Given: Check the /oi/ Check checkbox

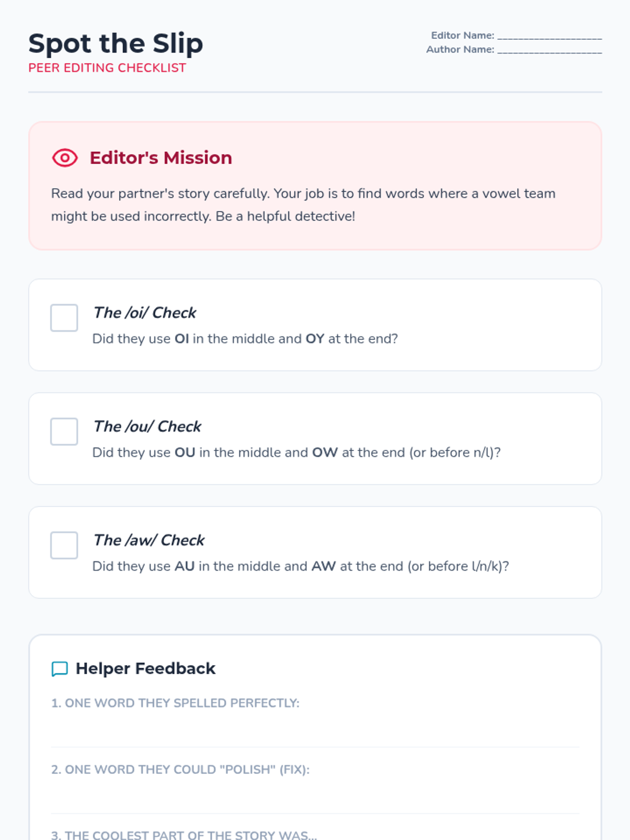Looking at the screenshot, I should [64, 318].
